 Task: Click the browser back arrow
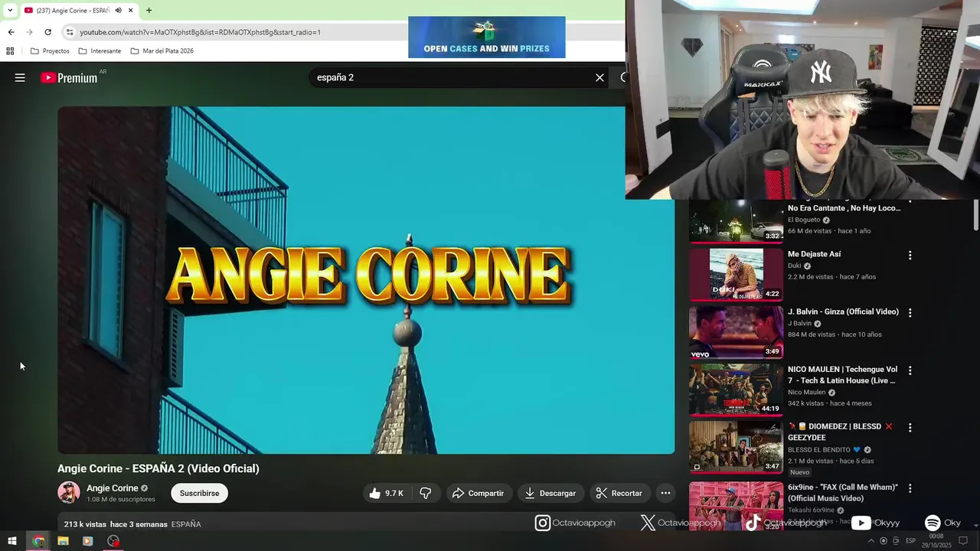pos(11,32)
